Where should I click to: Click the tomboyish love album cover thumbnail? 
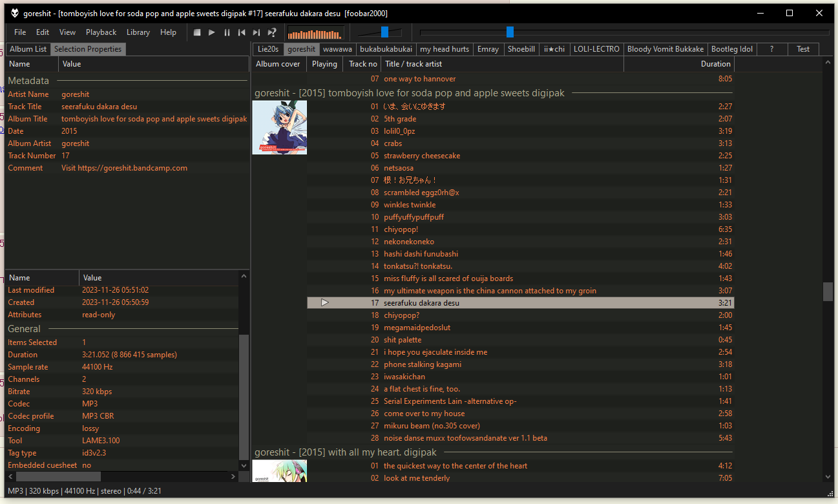click(x=279, y=127)
